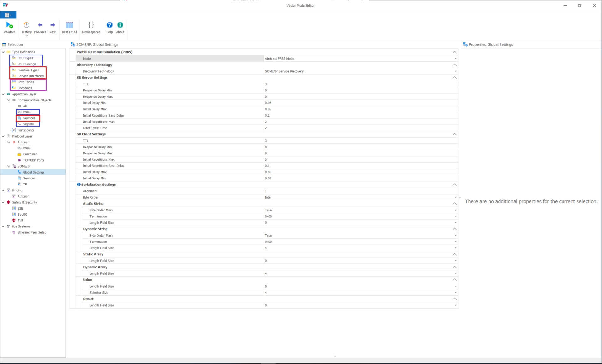Select the TCP/UDP Ports tree item
The height and width of the screenshot is (364, 602).
pyautogui.click(x=34, y=160)
